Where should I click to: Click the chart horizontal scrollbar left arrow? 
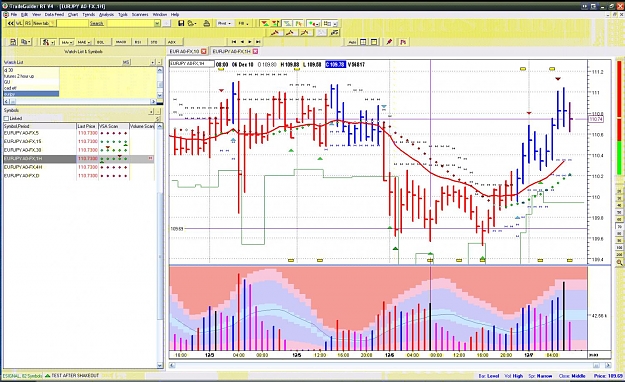click(172, 365)
